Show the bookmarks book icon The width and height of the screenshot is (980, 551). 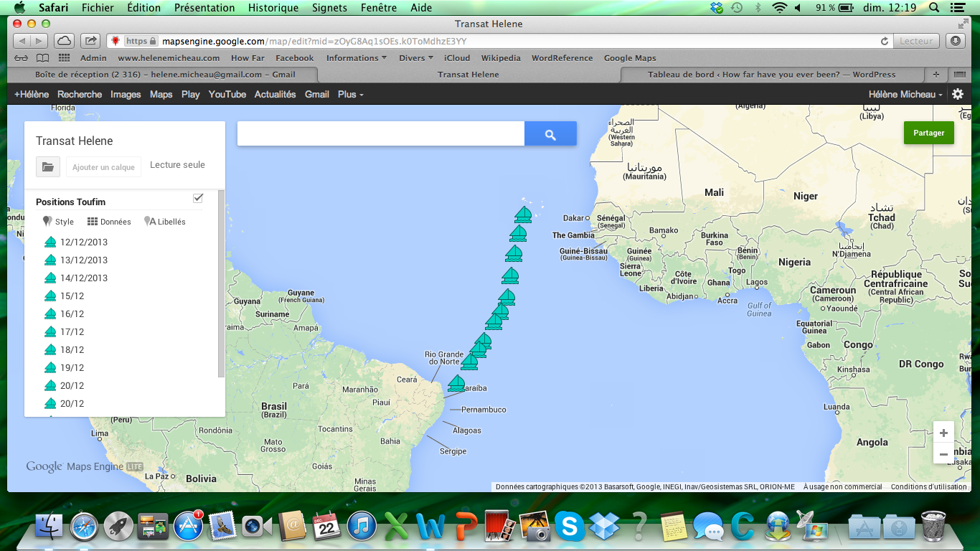click(x=43, y=58)
